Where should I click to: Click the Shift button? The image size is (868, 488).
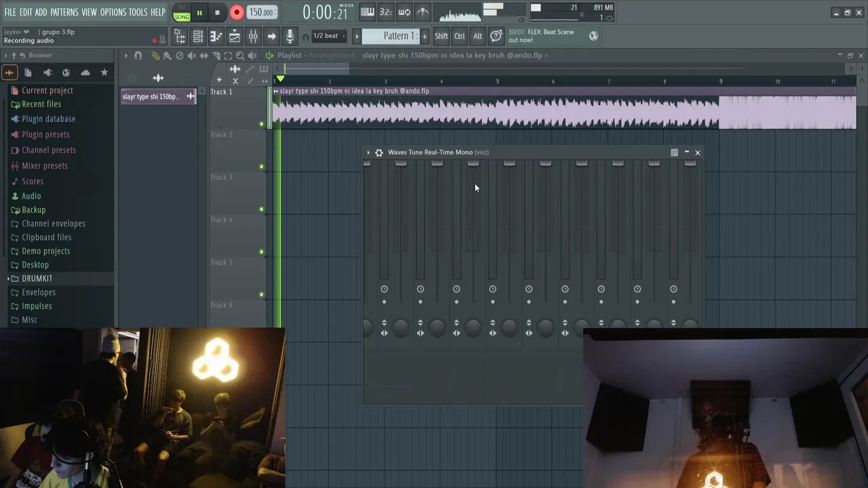click(441, 36)
